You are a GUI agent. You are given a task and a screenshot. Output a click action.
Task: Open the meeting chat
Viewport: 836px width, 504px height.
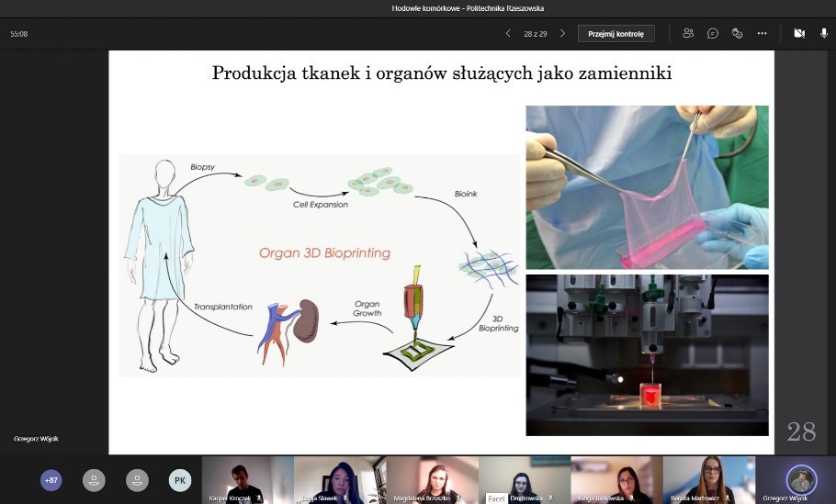[x=713, y=33]
